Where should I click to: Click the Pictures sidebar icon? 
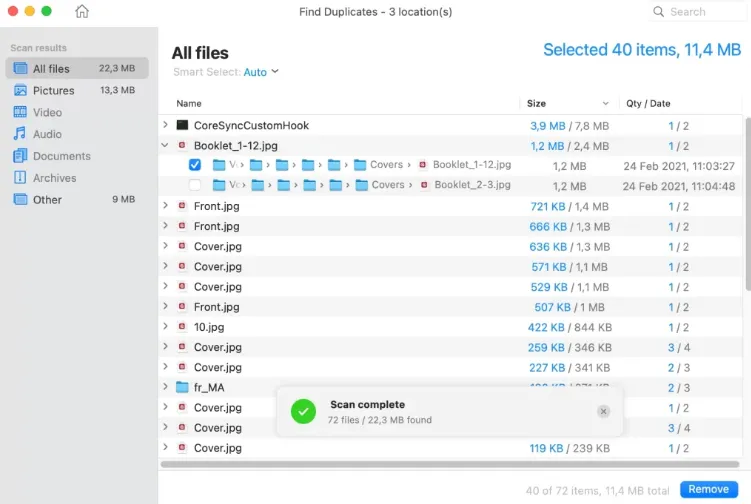point(20,90)
